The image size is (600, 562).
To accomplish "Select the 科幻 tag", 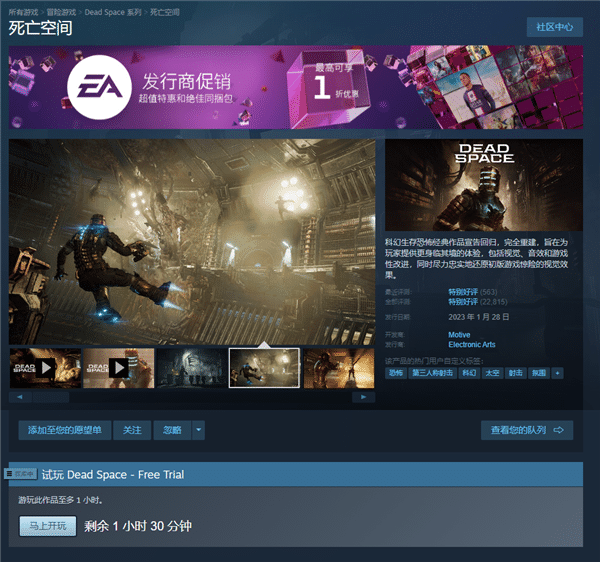I will (x=469, y=373).
